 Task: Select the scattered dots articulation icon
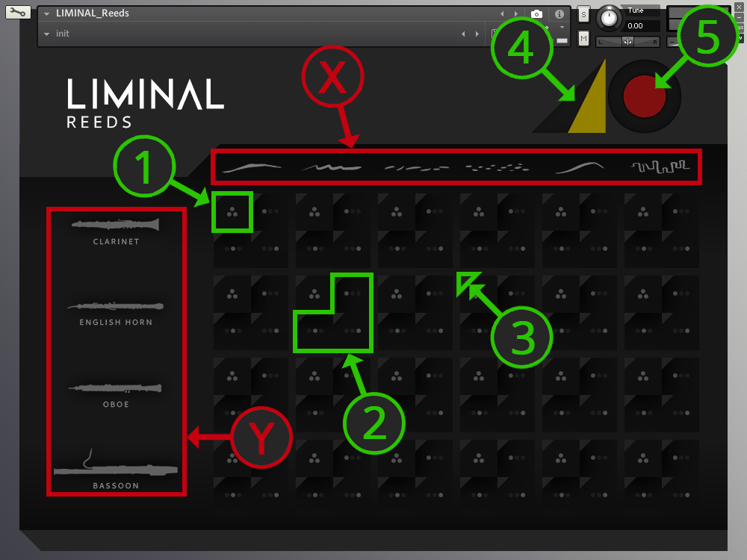pos(498,167)
